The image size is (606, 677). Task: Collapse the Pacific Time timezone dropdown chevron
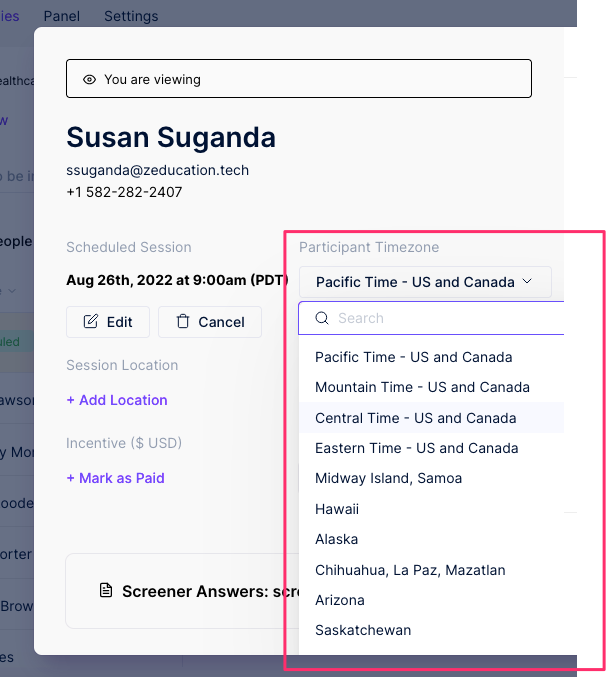(527, 282)
